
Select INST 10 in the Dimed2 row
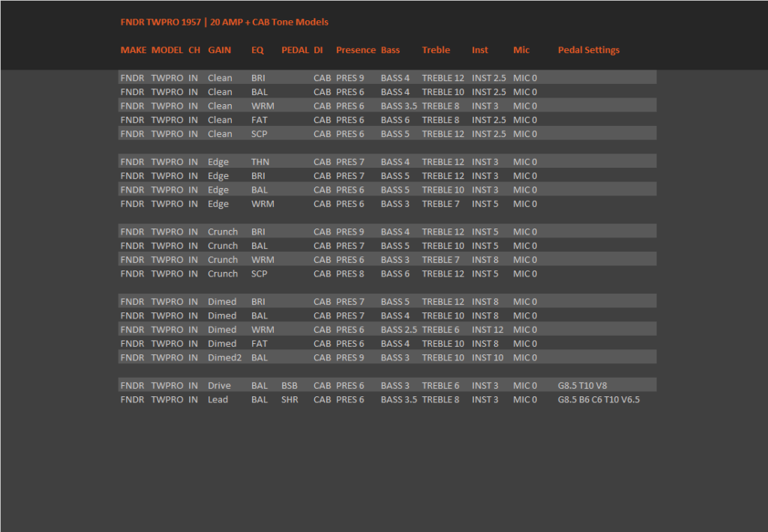tap(487, 357)
